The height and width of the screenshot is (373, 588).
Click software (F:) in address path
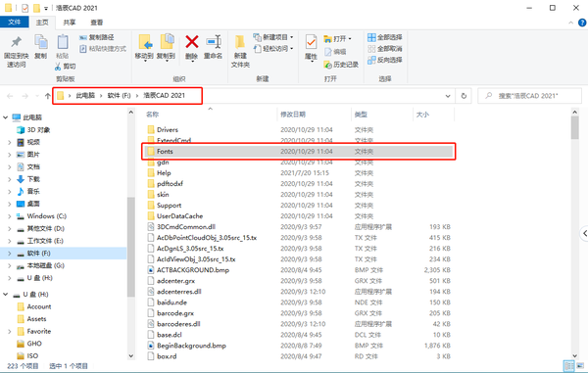119,96
